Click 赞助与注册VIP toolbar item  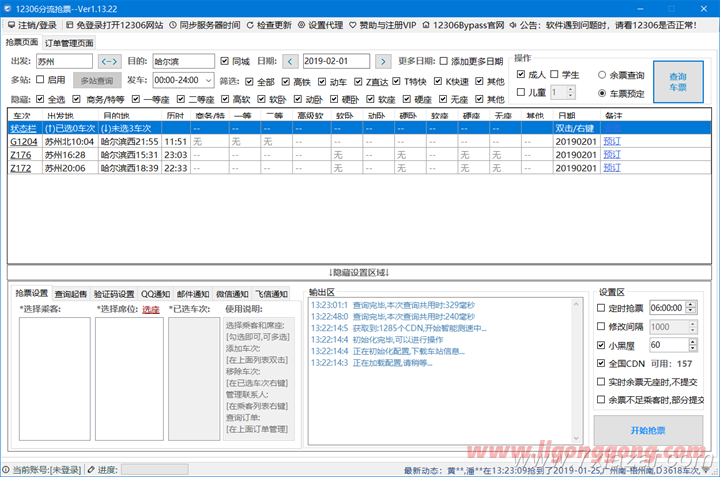click(x=382, y=25)
